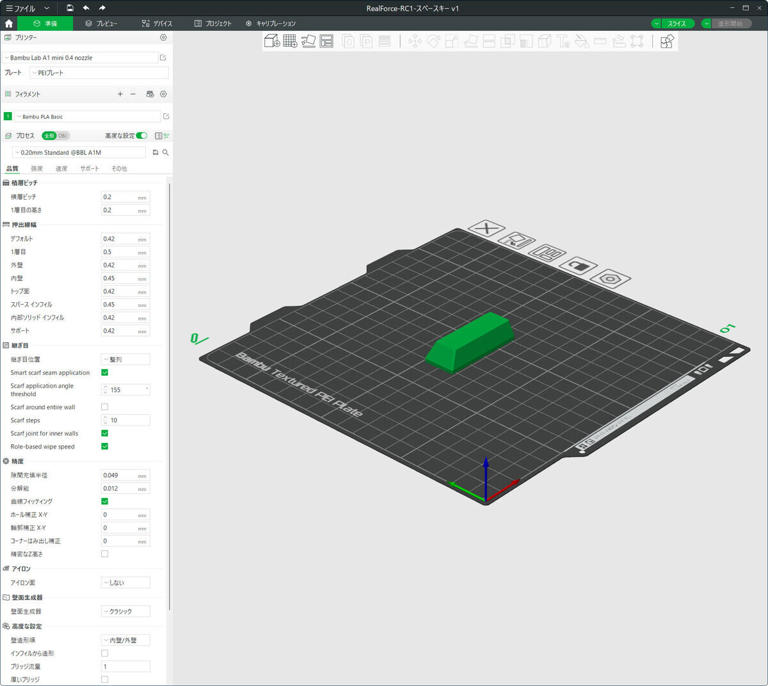Click the add filament plus icon
Viewport: 768px width, 686px height.
[120, 94]
